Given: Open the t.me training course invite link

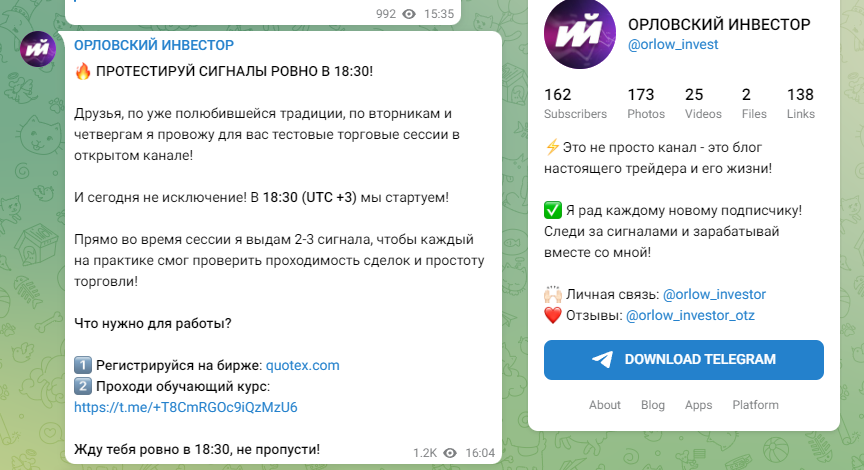Looking at the screenshot, I should (x=186, y=407).
